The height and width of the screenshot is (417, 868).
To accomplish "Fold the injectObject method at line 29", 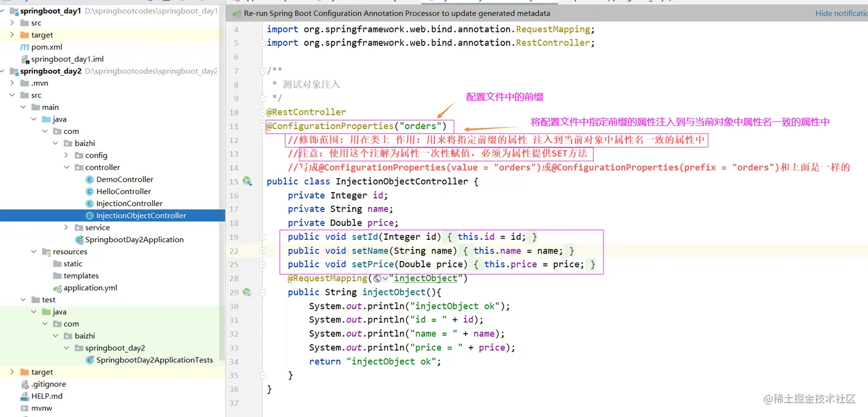I will point(262,292).
